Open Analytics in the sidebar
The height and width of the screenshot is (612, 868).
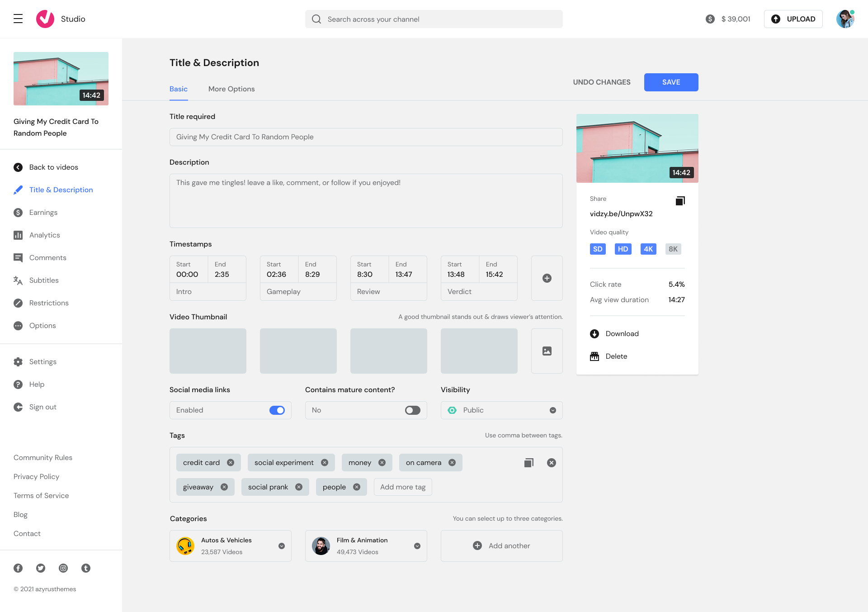pos(44,235)
